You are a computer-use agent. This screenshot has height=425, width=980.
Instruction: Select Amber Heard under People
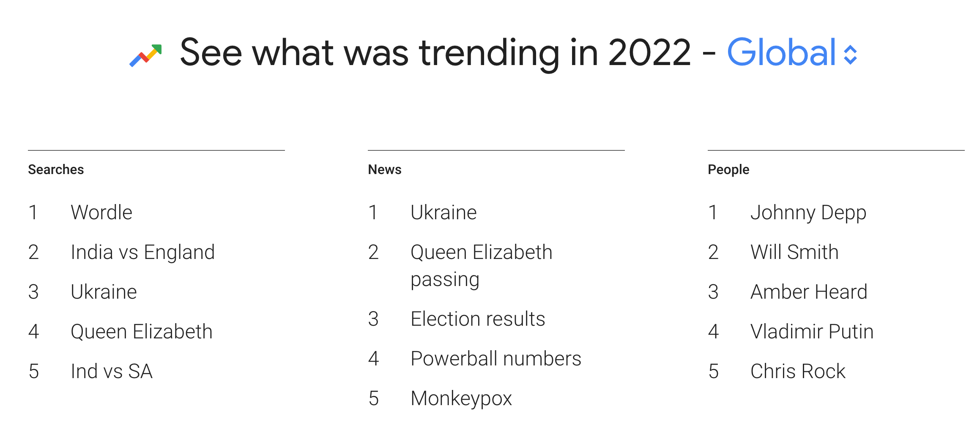point(809,292)
